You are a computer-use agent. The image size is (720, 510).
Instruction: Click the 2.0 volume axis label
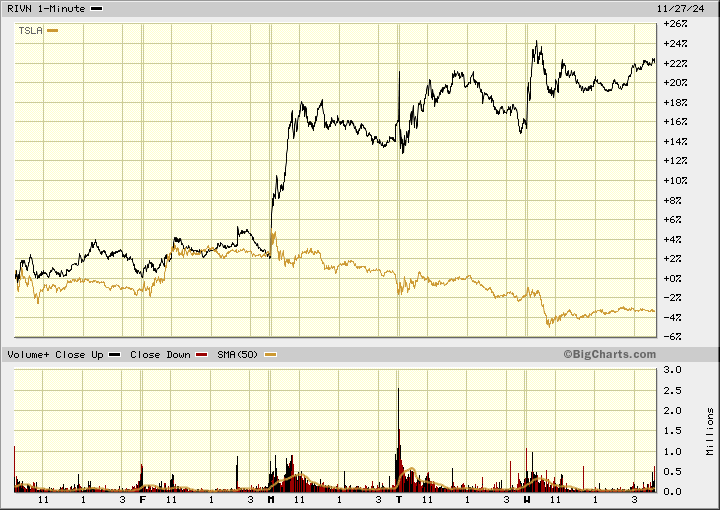click(x=672, y=411)
